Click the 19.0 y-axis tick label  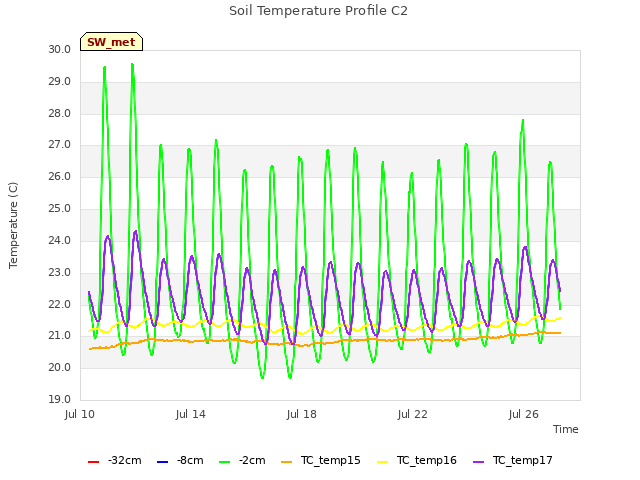(x=60, y=400)
